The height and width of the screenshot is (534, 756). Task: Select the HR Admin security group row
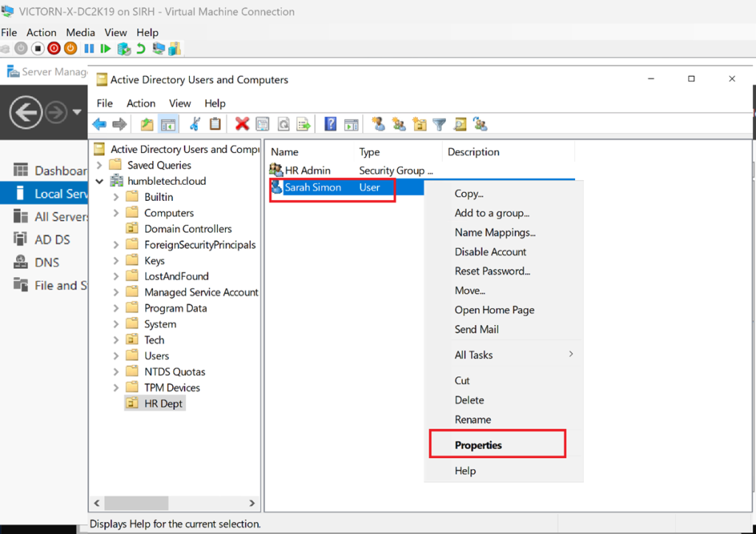pos(351,171)
